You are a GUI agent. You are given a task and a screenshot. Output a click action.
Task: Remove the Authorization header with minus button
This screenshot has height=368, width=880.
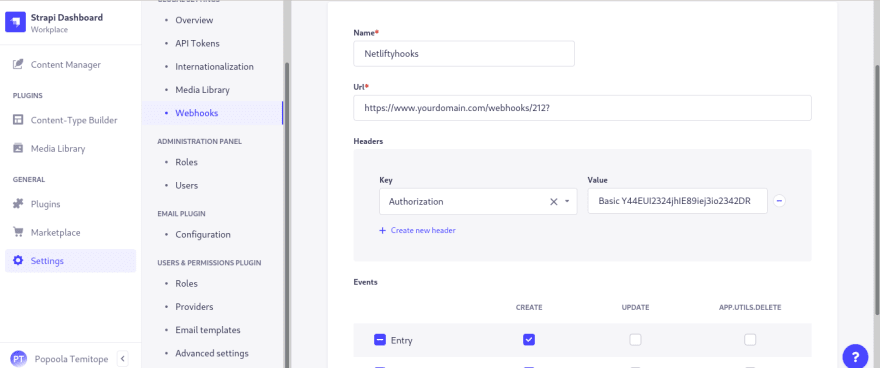pyautogui.click(x=779, y=201)
